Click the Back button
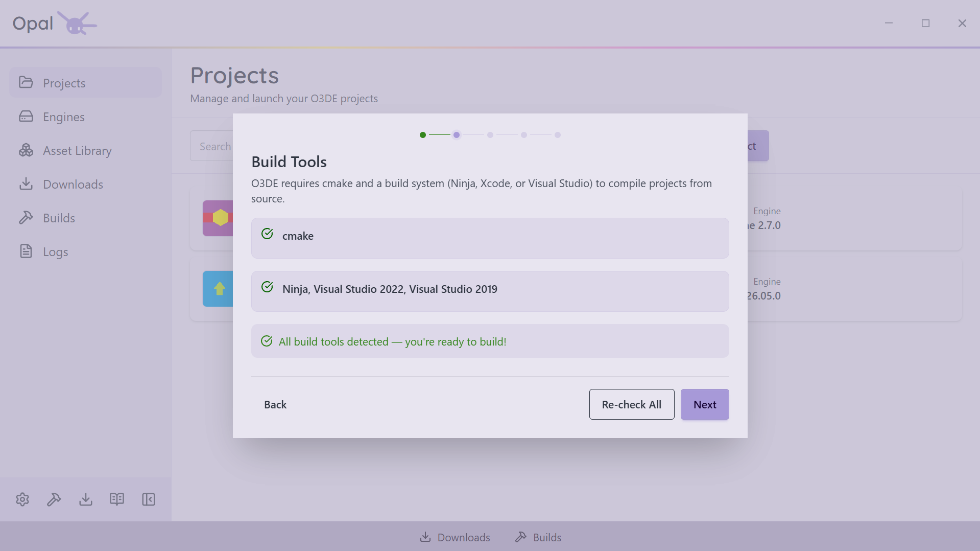980x551 pixels. click(x=275, y=404)
